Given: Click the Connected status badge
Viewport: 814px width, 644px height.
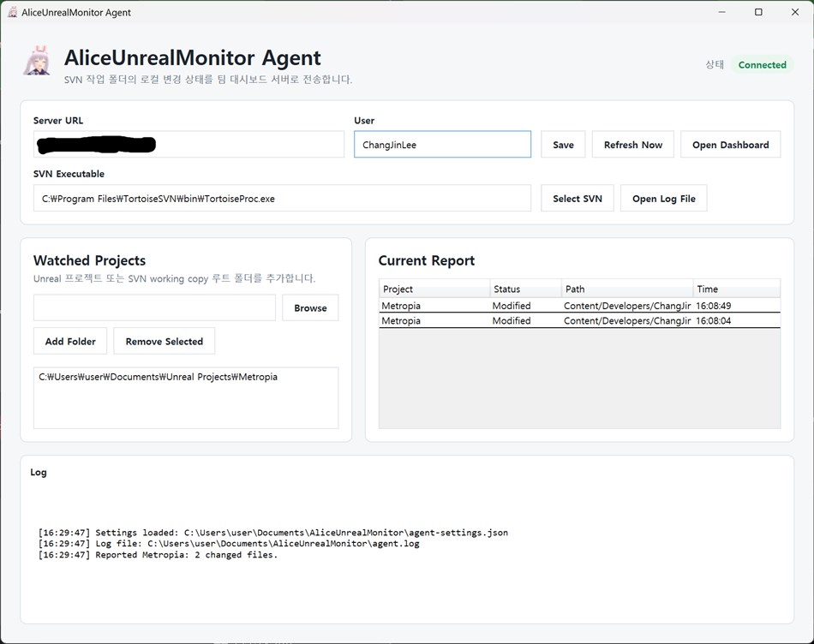Looking at the screenshot, I should tap(762, 65).
